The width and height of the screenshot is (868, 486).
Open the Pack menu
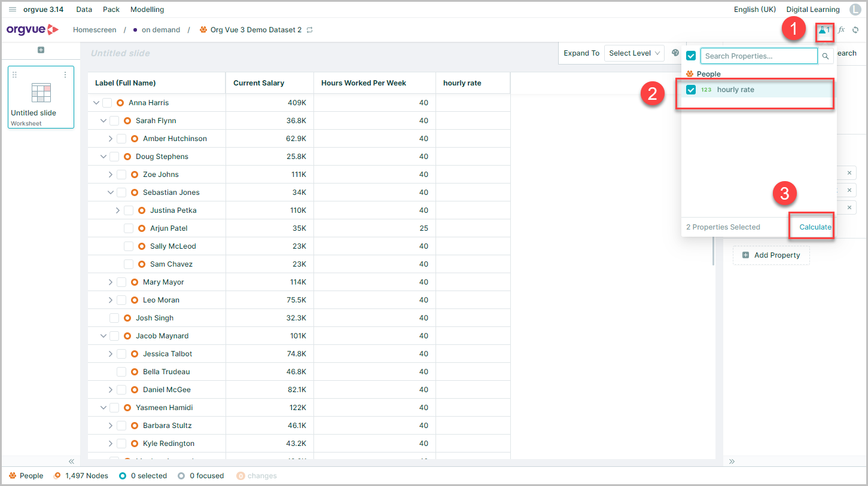pyautogui.click(x=111, y=10)
